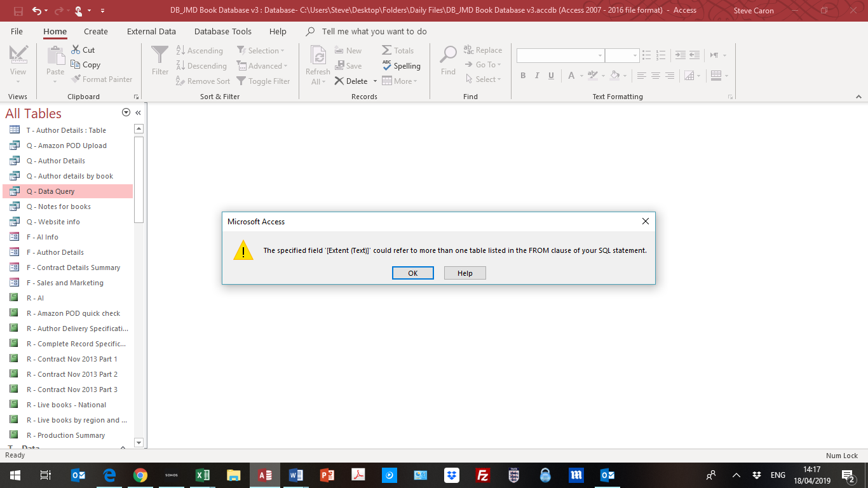Click the Filter funnel icon
This screenshot has height=488, width=868.
[160, 55]
